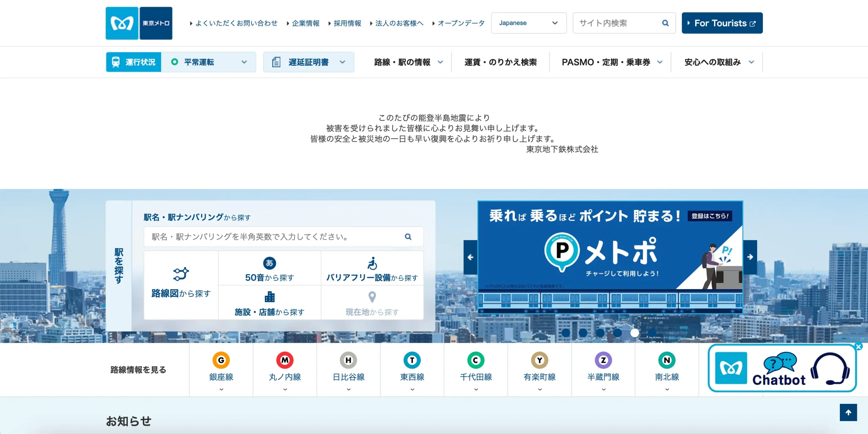The width and height of the screenshot is (868, 434).
Task: Open the 安心への取組み menu
Action: 719,62
